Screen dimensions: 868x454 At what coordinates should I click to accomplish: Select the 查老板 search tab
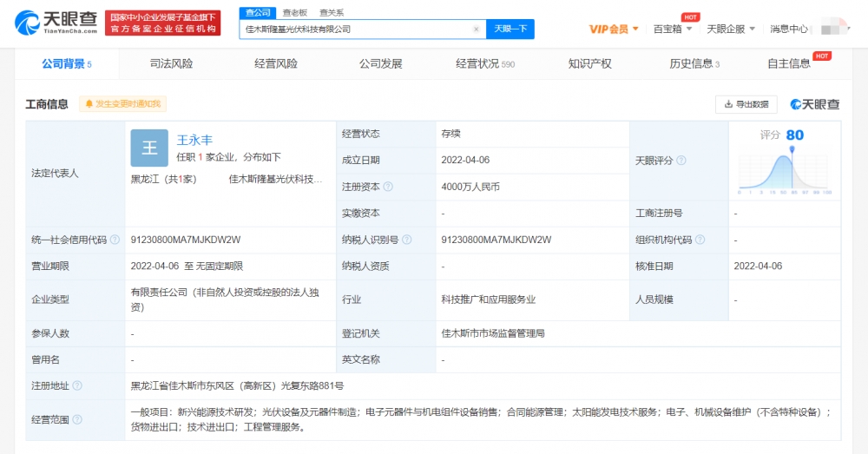[x=294, y=12]
